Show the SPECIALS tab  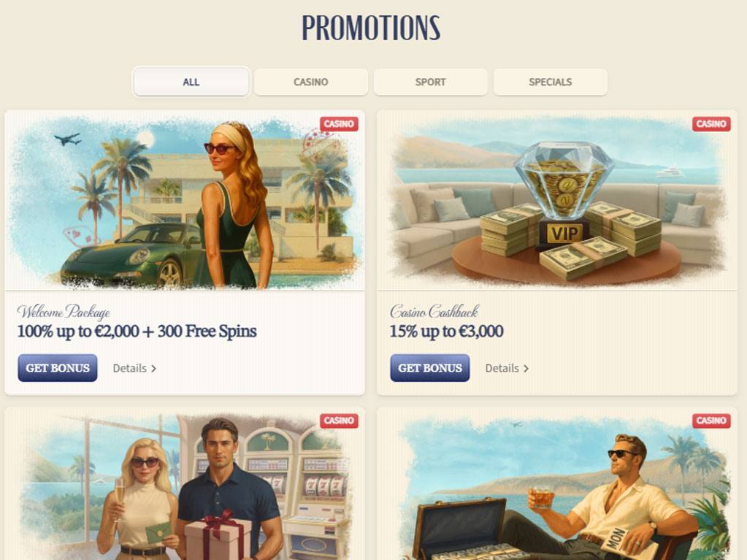pos(551,82)
